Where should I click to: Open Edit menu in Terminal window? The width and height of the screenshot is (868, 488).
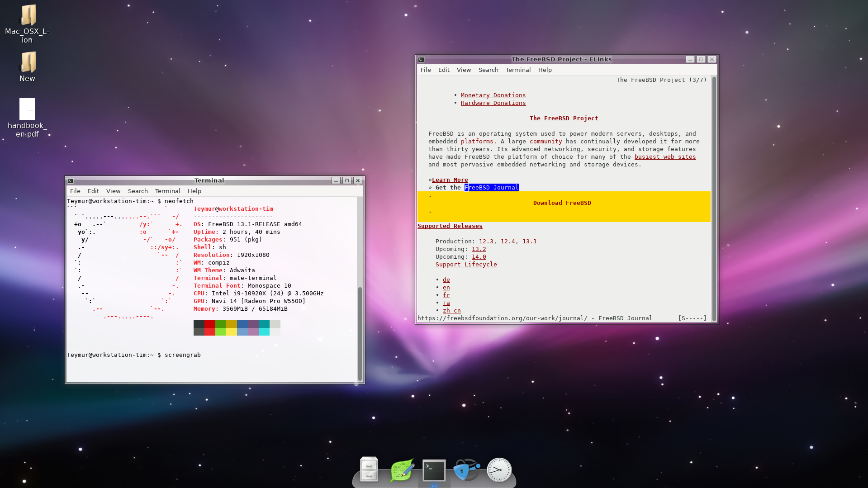point(93,191)
